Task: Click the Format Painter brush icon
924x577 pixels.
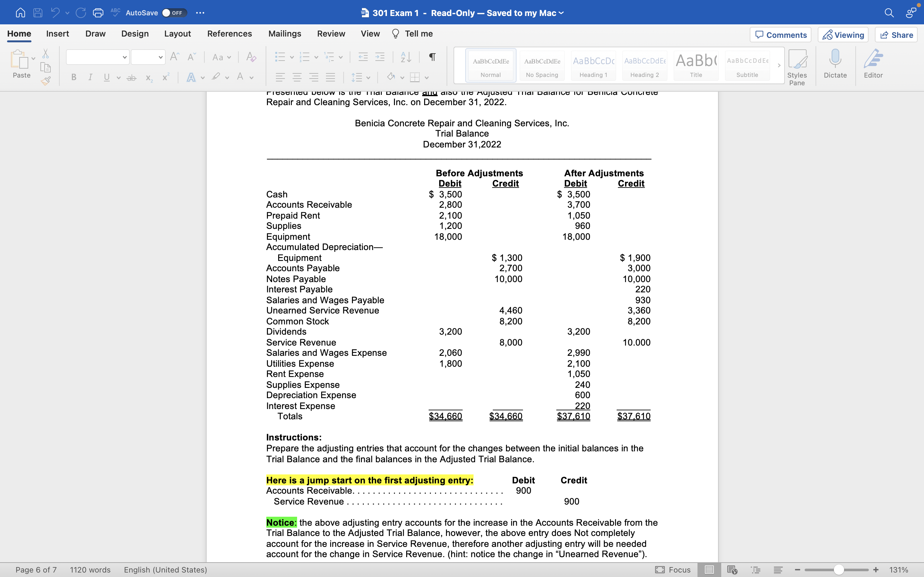Action: (46, 81)
